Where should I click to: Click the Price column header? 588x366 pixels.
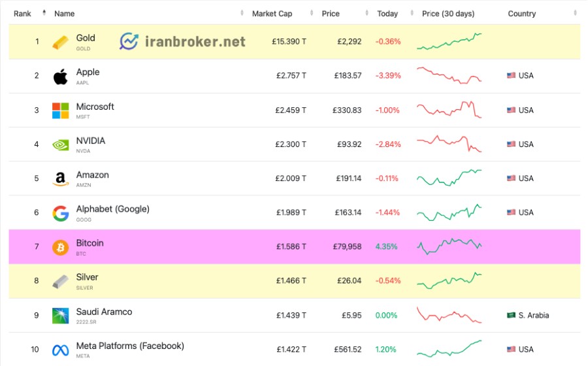pos(331,14)
